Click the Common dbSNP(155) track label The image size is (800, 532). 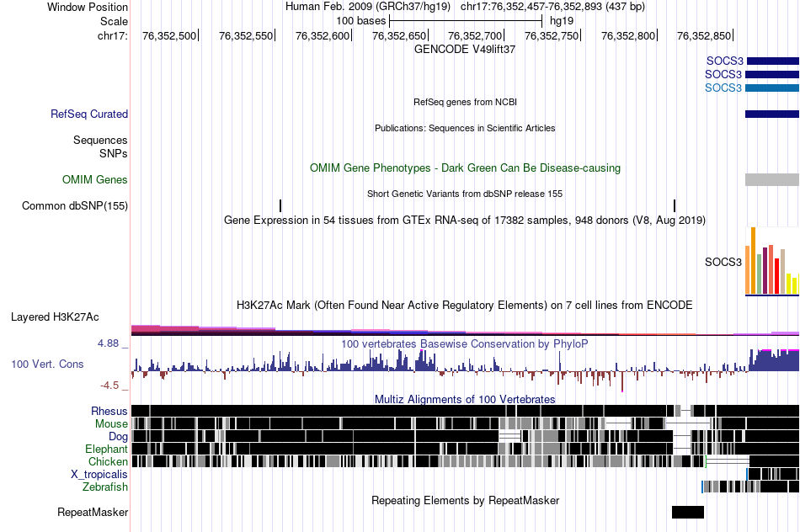(75, 206)
